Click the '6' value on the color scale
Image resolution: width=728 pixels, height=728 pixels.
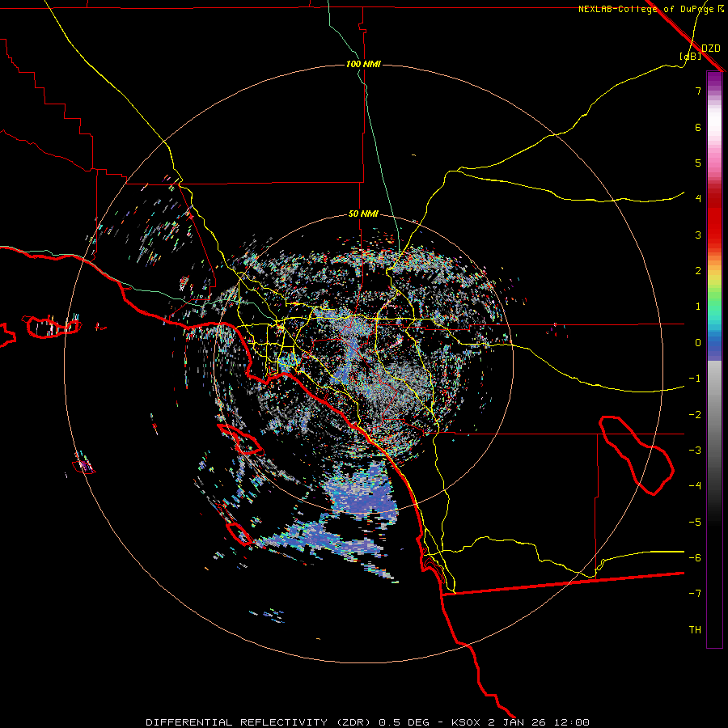[698, 127]
